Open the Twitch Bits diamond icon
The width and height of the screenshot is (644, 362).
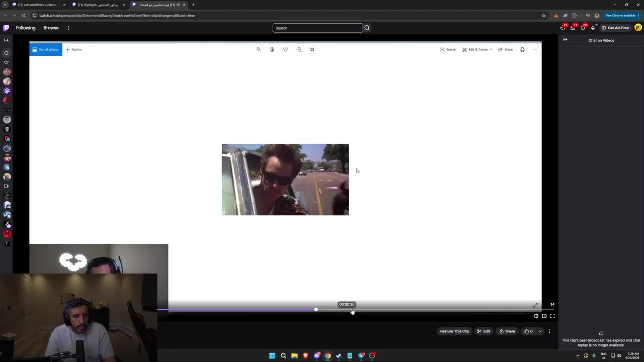click(x=593, y=28)
